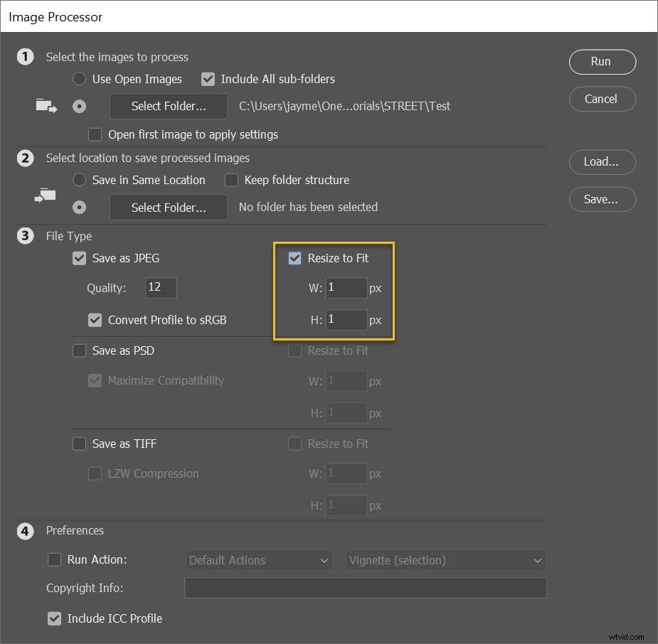
Task: Click the source folder icon in section 1
Action: pos(46,104)
